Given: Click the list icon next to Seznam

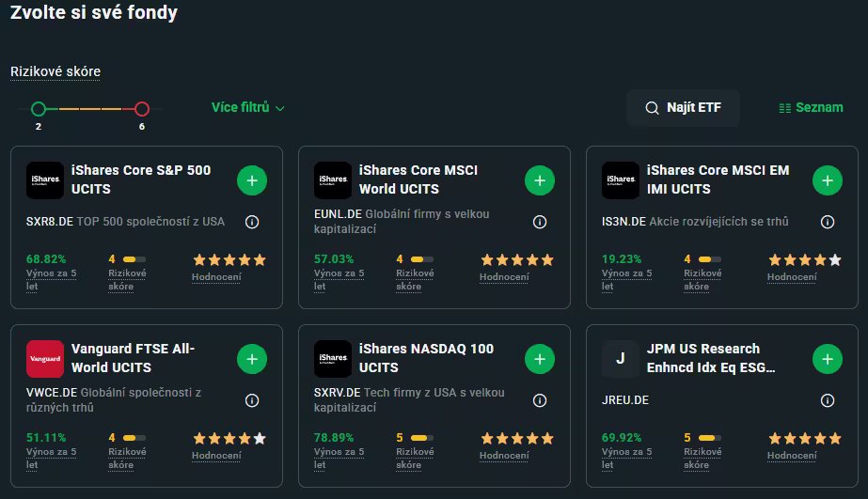Looking at the screenshot, I should (x=784, y=108).
